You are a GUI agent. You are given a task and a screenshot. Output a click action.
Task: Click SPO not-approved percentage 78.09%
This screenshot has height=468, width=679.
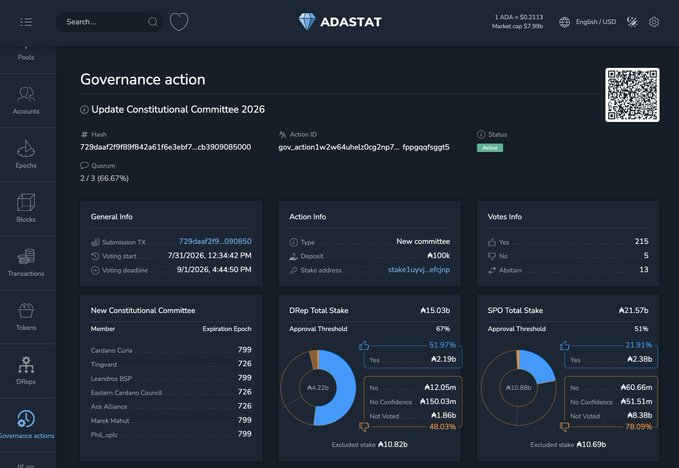(x=638, y=427)
